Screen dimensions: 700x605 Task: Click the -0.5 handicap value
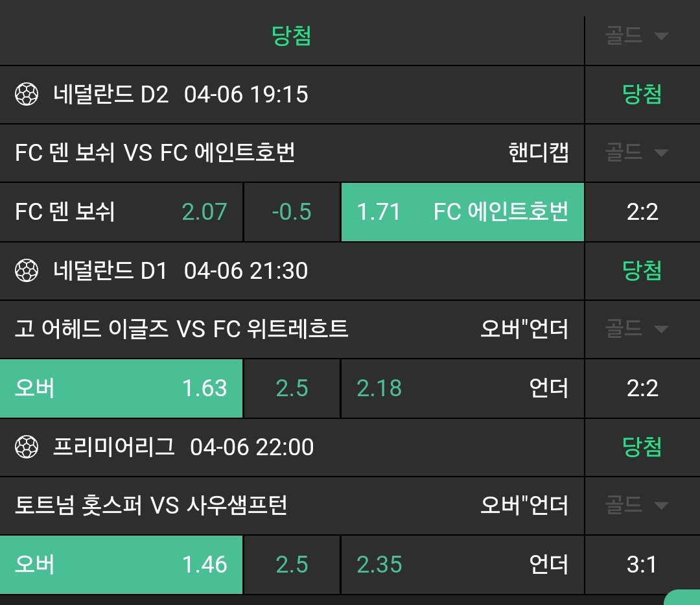[x=292, y=212]
